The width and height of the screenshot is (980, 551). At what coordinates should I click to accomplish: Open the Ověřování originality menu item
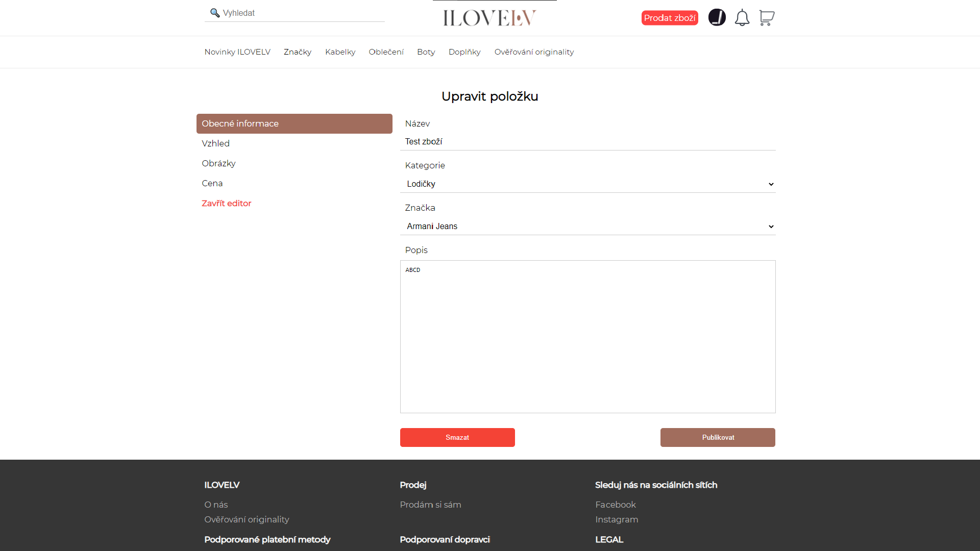[534, 52]
